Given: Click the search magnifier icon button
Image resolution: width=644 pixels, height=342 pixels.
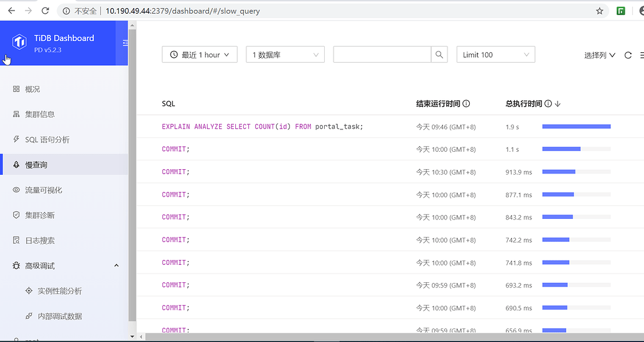Looking at the screenshot, I should coord(439,55).
